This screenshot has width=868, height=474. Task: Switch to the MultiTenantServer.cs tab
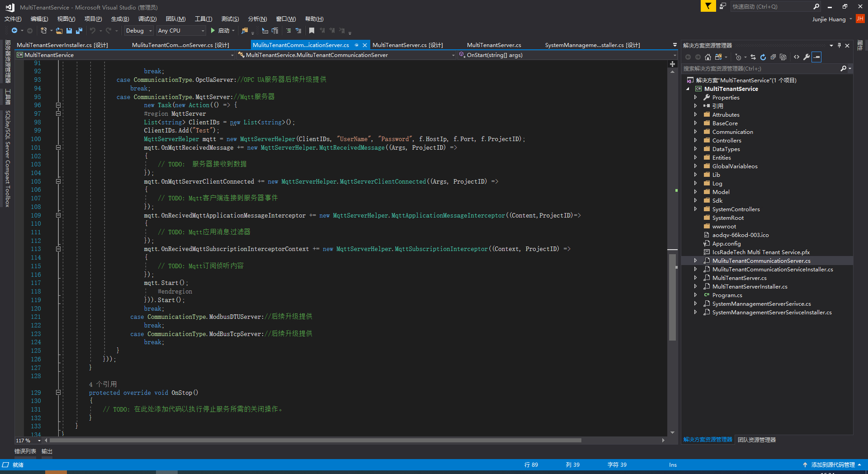pyautogui.click(x=494, y=45)
